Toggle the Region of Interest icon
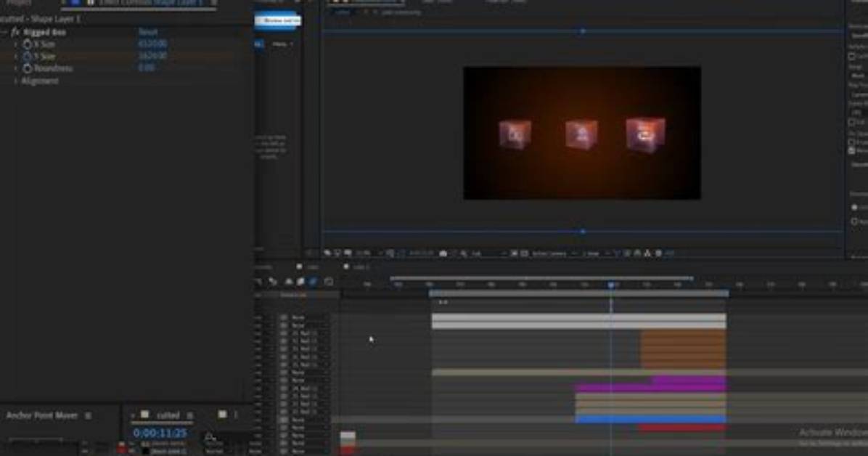This screenshot has width=868, height=456. pyautogui.click(x=515, y=253)
